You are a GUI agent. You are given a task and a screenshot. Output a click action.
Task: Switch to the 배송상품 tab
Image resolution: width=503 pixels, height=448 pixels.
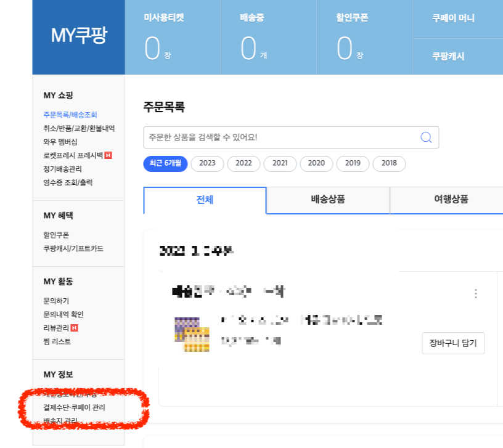point(327,200)
